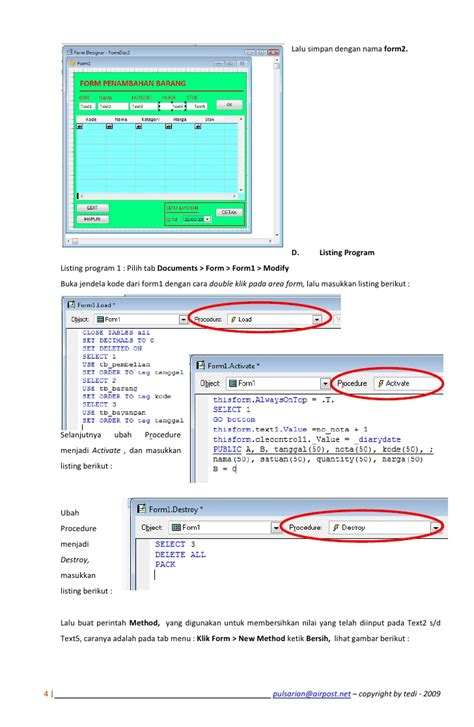Click the Kategori column header in the grid
Image resolution: width=474 pixels, height=727 pixels.
150,119
